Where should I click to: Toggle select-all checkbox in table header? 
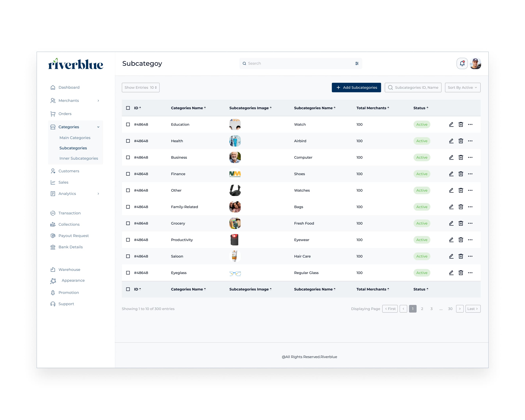point(128,108)
